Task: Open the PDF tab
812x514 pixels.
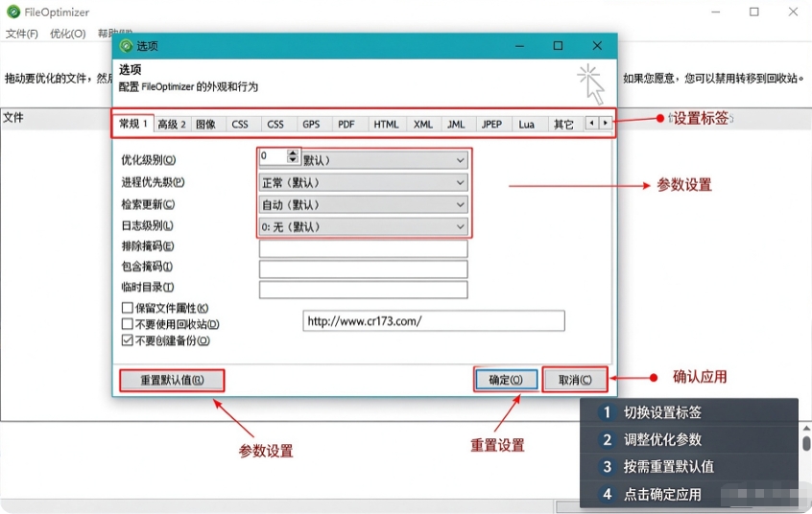Action: tap(346, 125)
